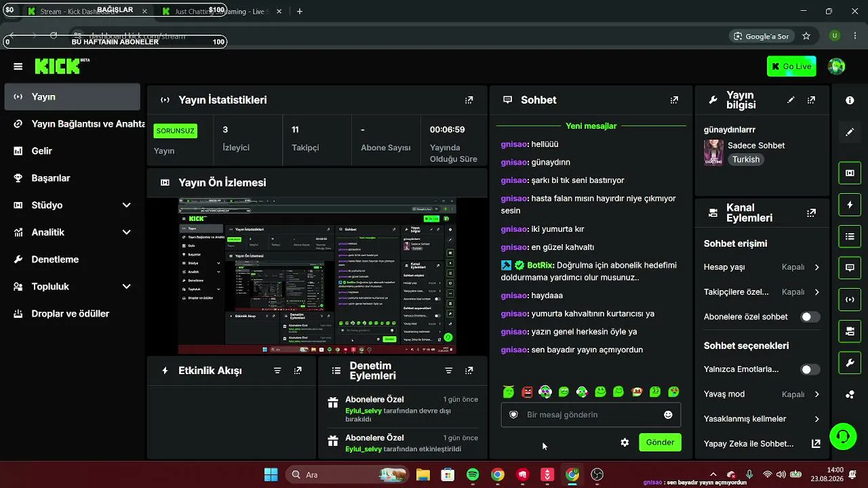Image resolution: width=868 pixels, height=488 pixels.
Task: Insert the red angry emote
Action: click(x=527, y=392)
